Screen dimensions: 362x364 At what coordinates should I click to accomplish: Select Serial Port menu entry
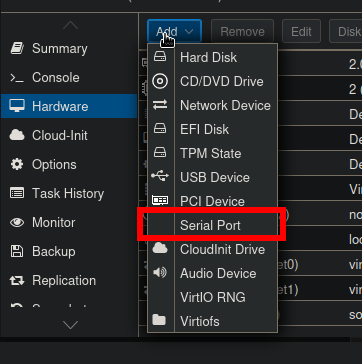tap(212, 225)
